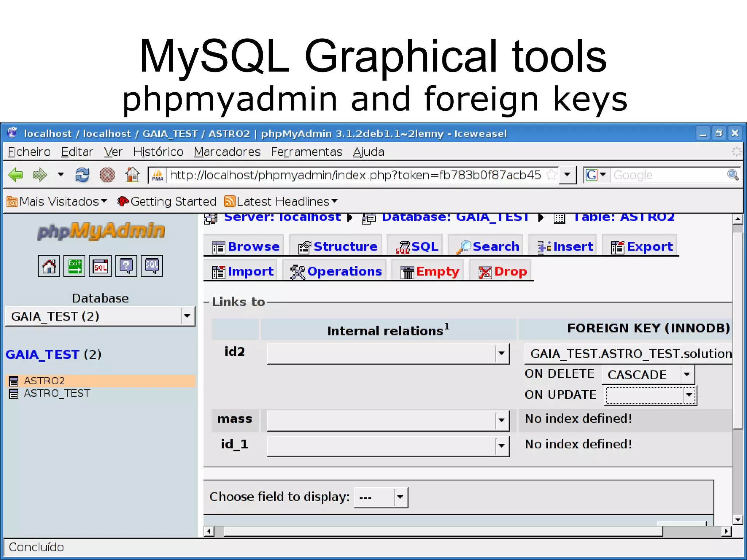The width and height of the screenshot is (747, 560).
Task: Open the address bar URL history dropdown
Action: (567, 175)
